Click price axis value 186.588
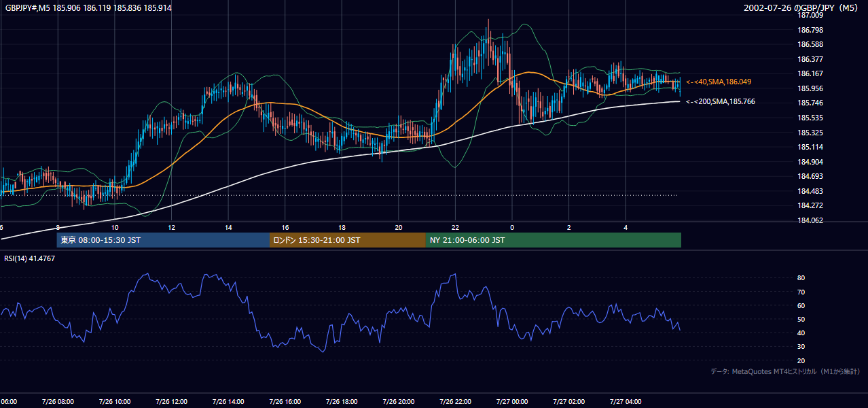This screenshot has width=868, height=408. pos(811,45)
